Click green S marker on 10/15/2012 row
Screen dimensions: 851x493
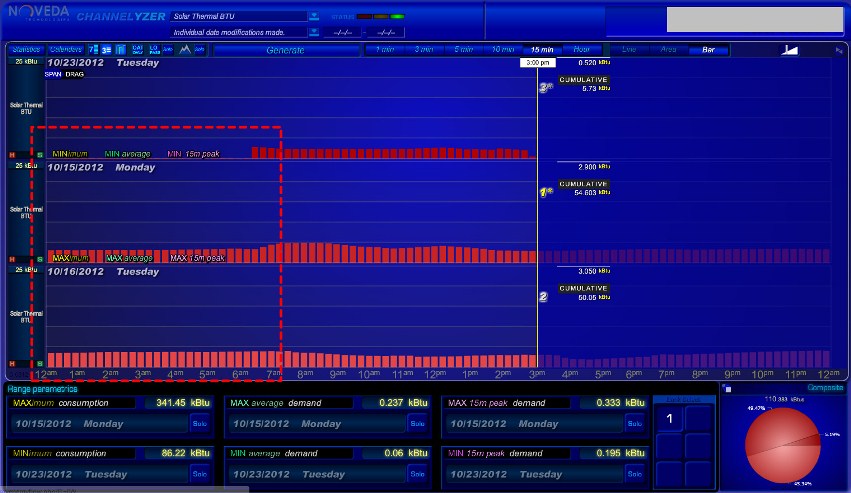coord(40,259)
